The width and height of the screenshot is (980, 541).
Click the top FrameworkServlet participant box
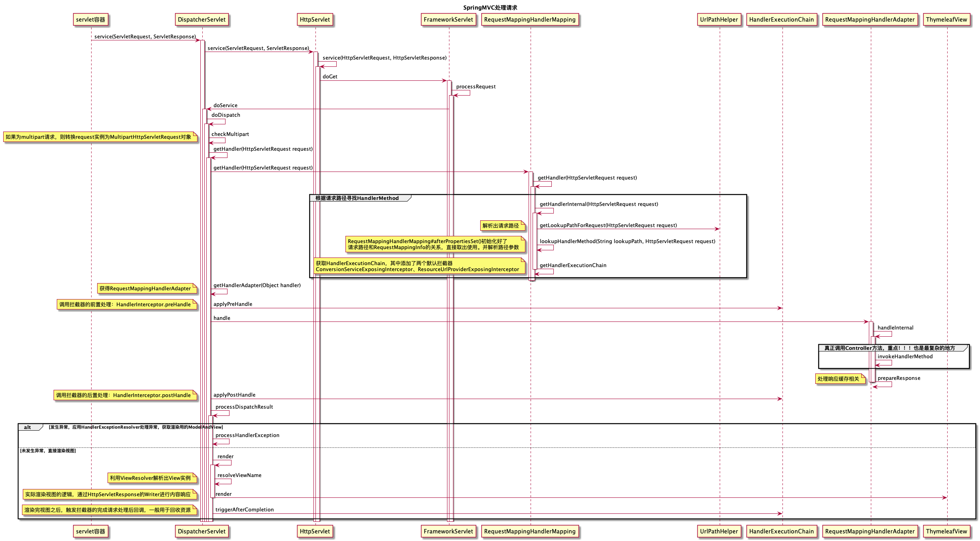pos(448,20)
